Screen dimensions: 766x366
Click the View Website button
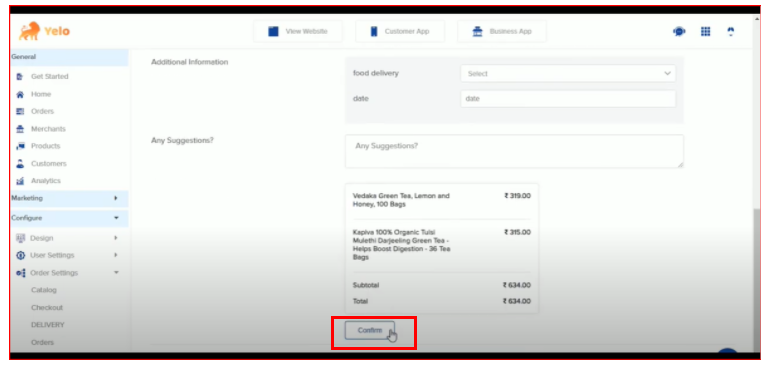click(x=298, y=31)
